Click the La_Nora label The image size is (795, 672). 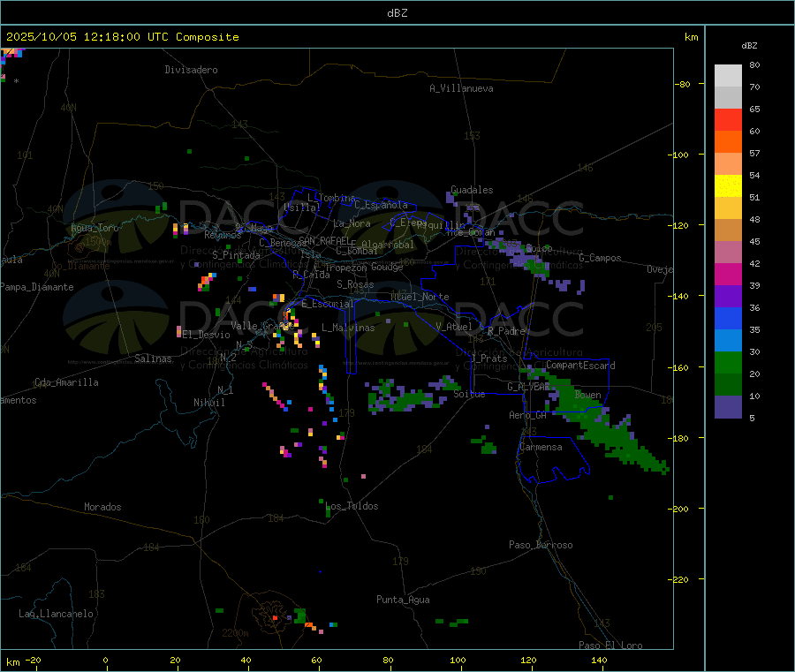coord(352,223)
